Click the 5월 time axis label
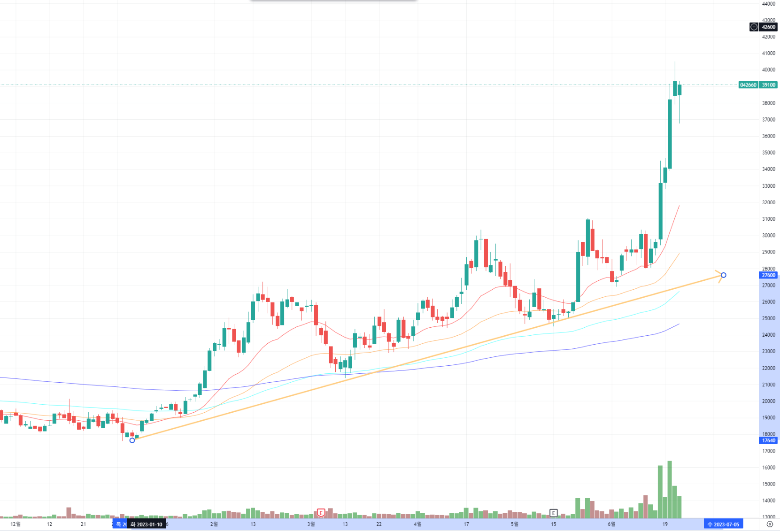This screenshot has width=780, height=532. 515,524
